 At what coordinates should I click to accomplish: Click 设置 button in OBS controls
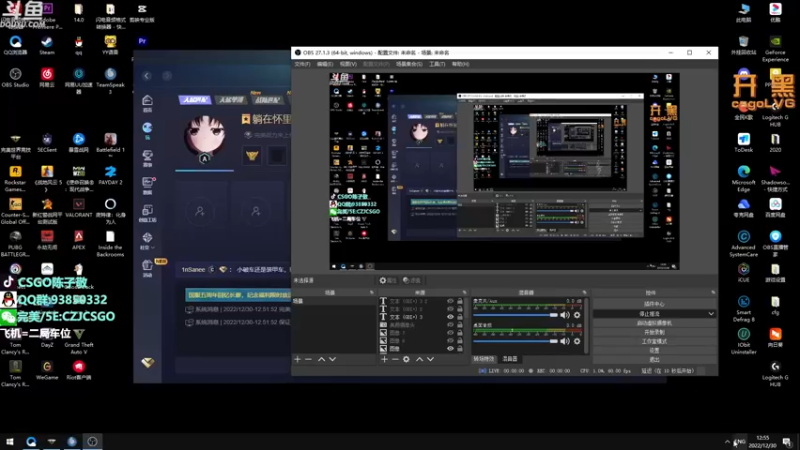(x=655, y=351)
